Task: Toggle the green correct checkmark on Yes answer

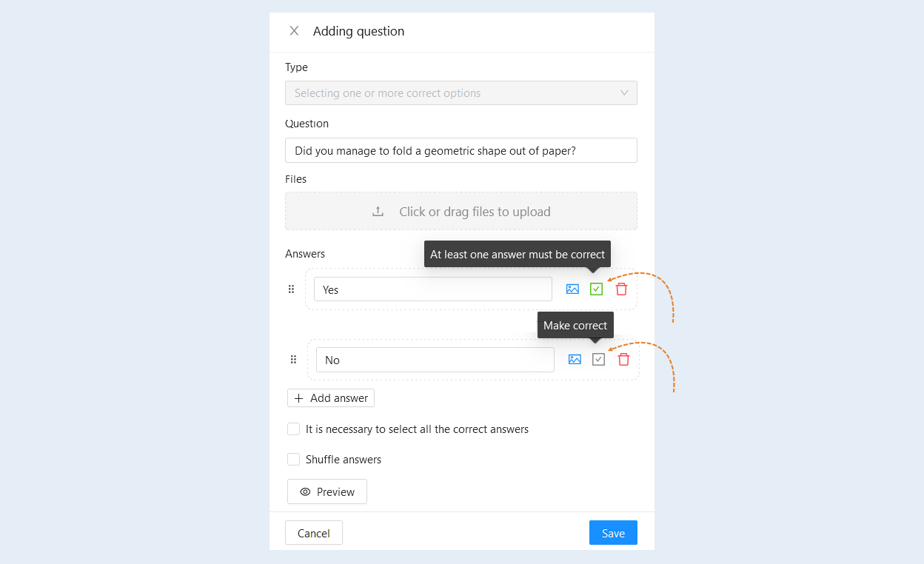Action: coord(597,289)
